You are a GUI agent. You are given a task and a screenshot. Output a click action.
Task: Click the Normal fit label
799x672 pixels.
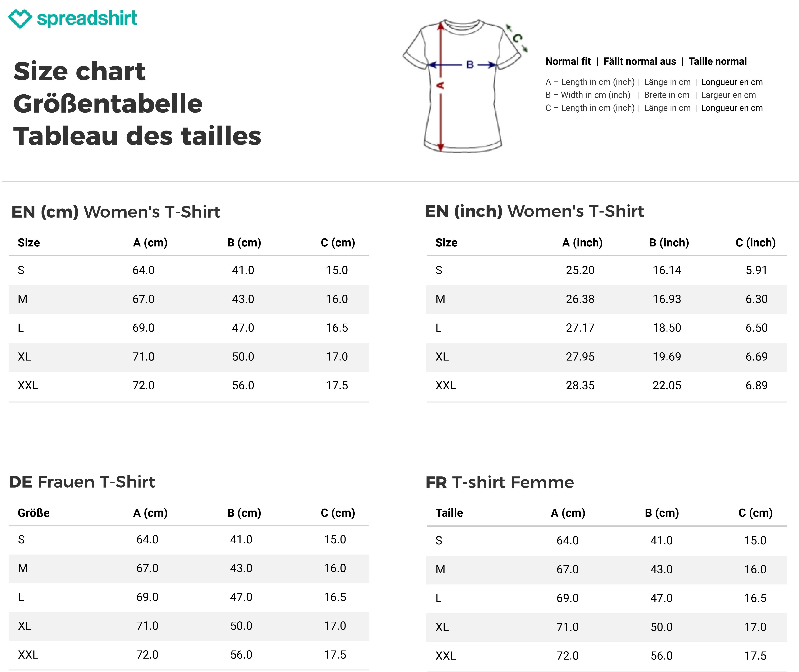(568, 61)
